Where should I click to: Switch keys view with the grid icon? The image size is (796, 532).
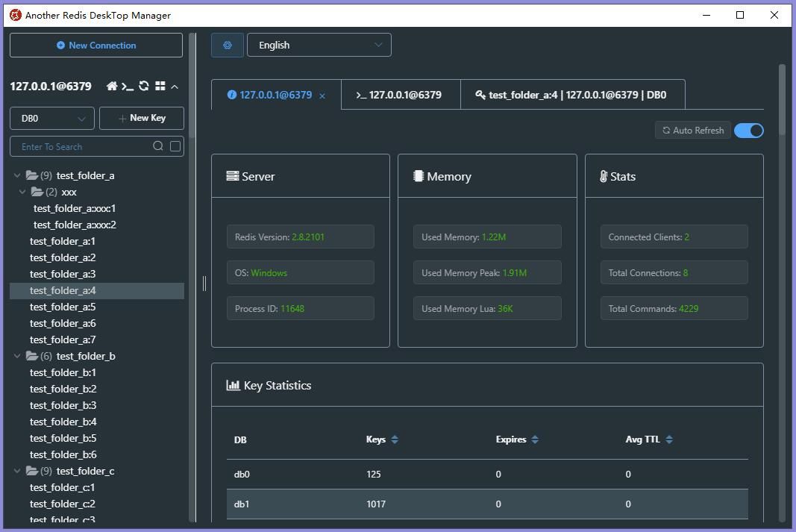point(160,86)
